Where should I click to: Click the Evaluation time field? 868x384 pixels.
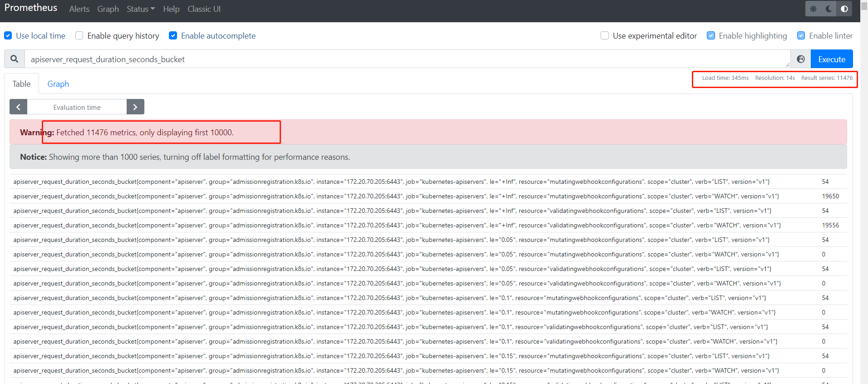(77, 107)
